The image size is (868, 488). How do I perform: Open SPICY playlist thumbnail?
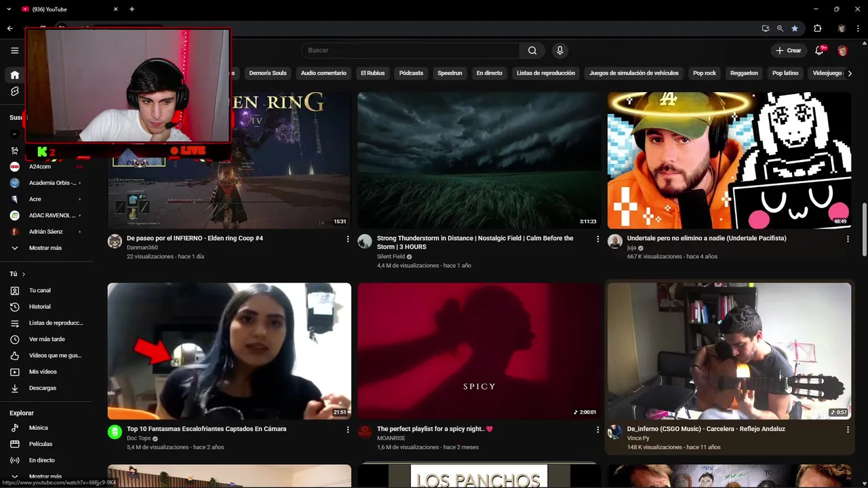(479, 351)
